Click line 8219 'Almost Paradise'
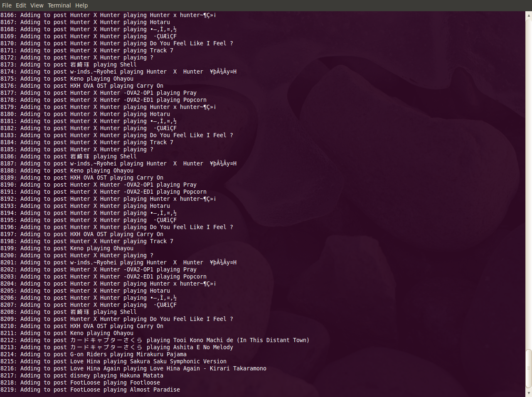This screenshot has width=532, height=397. pyautogui.click(x=155, y=390)
